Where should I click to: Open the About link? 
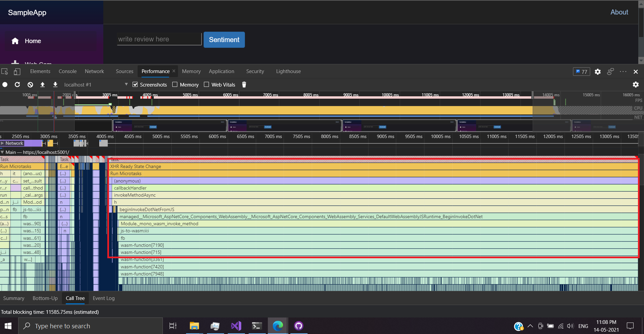(x=619, y=12)
